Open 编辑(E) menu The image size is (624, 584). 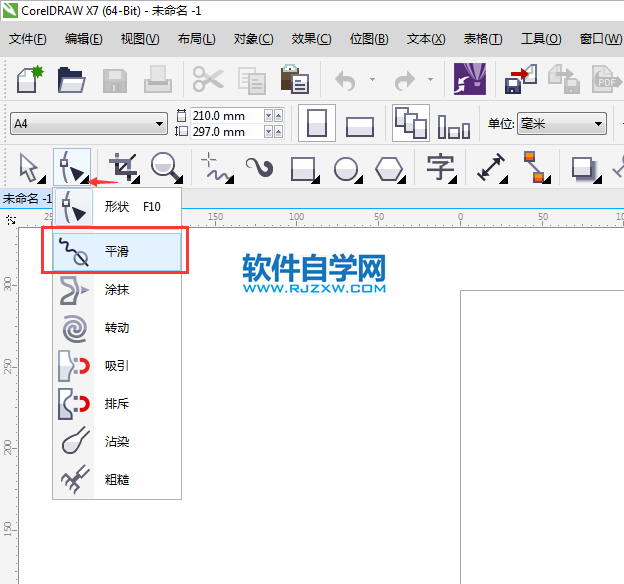click(84, 39)
